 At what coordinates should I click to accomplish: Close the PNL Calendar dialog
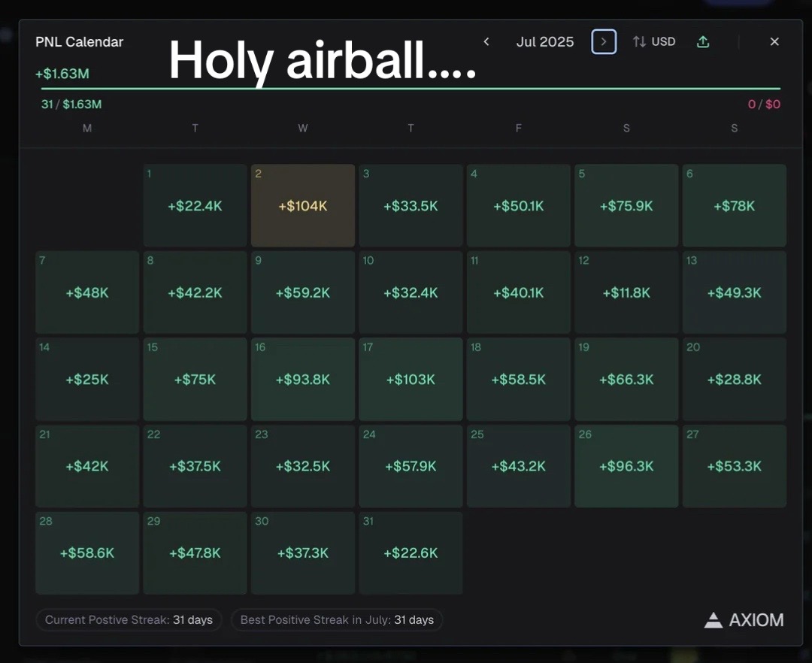coord(774,41)
